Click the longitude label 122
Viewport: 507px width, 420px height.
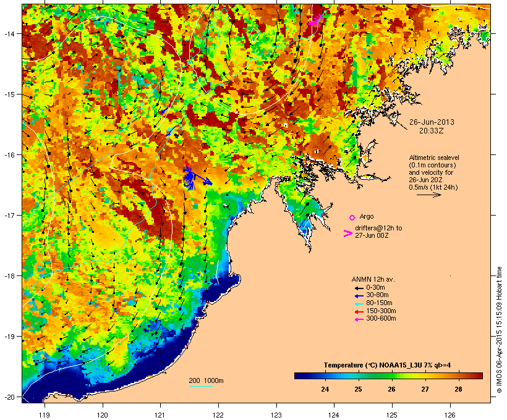(218, 415)
